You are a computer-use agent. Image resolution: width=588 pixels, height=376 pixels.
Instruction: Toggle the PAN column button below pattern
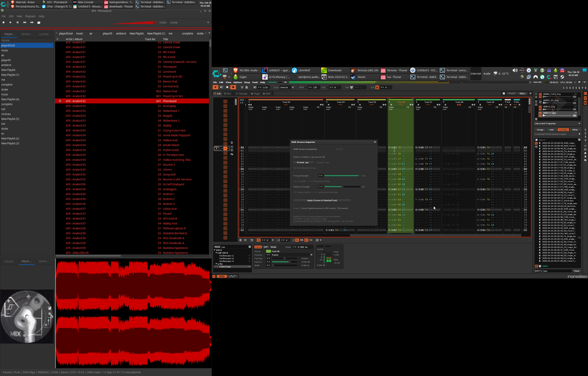coord(301,240)
